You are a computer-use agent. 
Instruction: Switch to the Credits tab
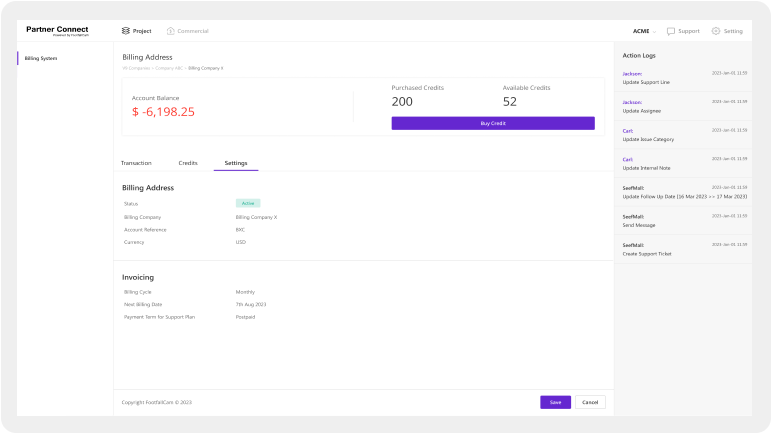click(x=188, y=162)
